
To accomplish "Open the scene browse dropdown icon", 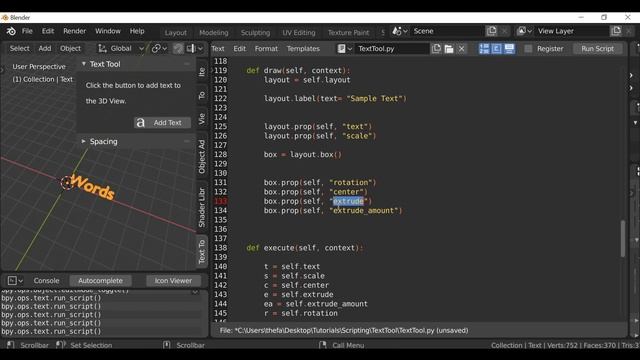I will click(x=400, y=31).
